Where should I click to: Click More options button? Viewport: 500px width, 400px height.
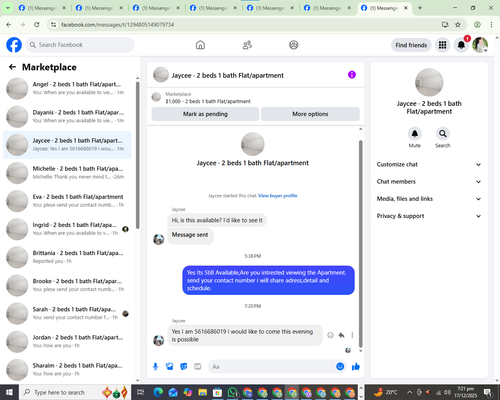(310, 114)
